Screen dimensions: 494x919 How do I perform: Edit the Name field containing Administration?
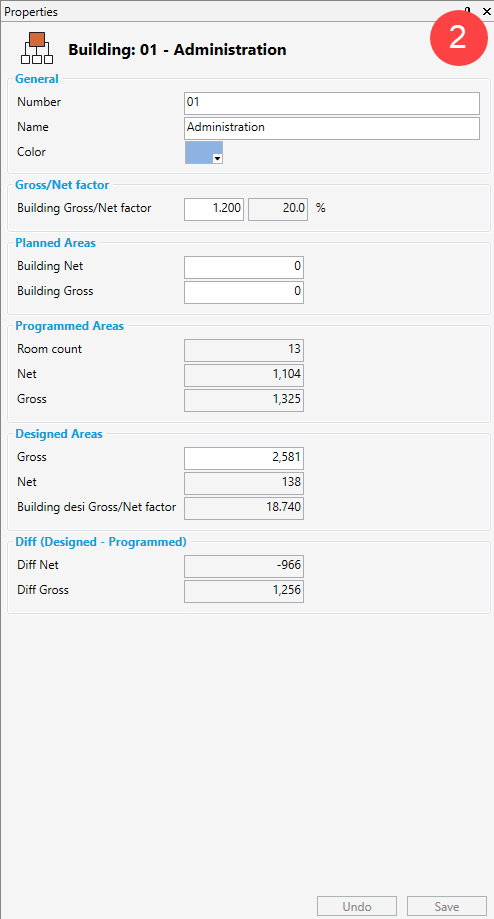click(x=332, y=128)
